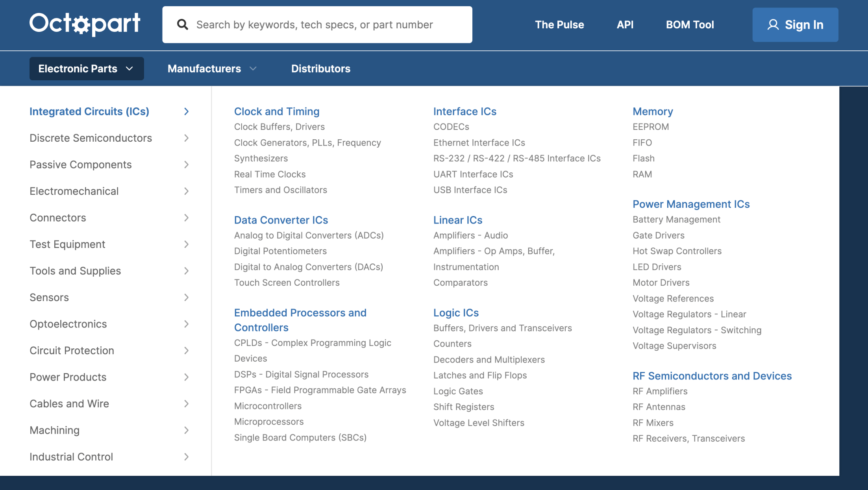The image size is (868, 490).
Task: Go to Distributors page
Action: click(321, 68)
